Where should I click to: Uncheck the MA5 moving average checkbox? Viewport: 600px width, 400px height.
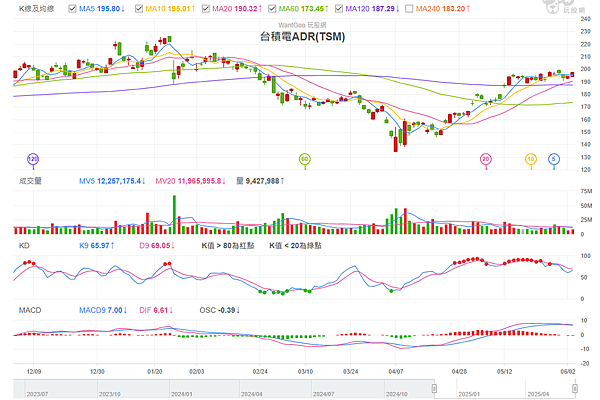click(72, 8)
